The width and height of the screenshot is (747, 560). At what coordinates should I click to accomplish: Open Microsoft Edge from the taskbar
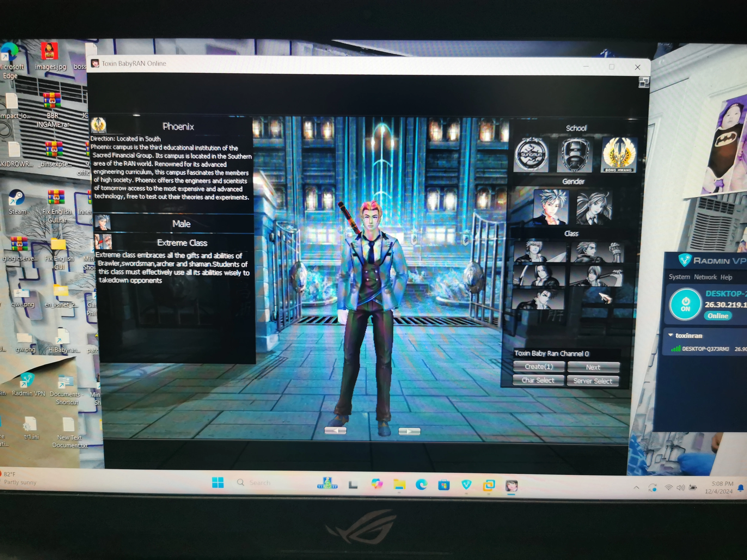[421, 485]
